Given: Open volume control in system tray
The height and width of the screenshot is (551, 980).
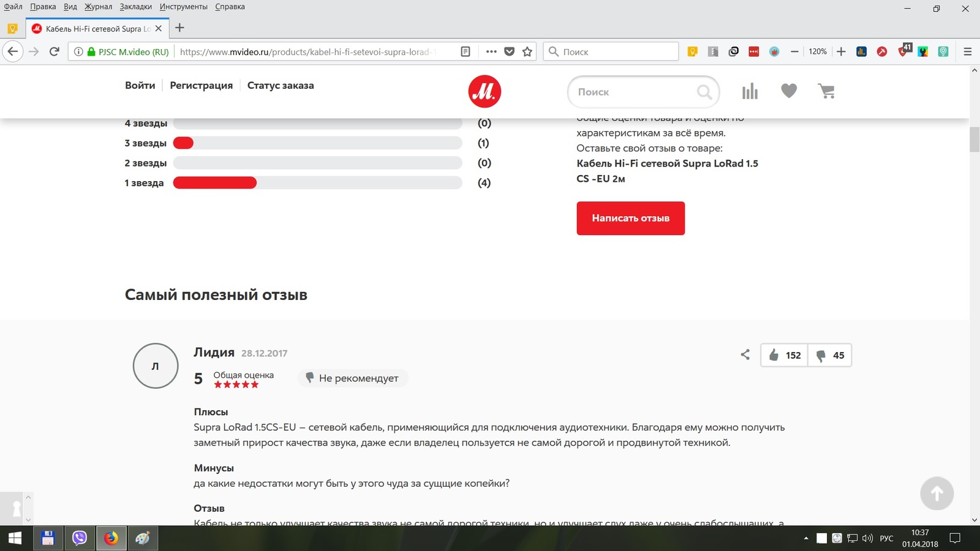Looking at the screenshot, I should pyautogui.click(x=867, y=539).
